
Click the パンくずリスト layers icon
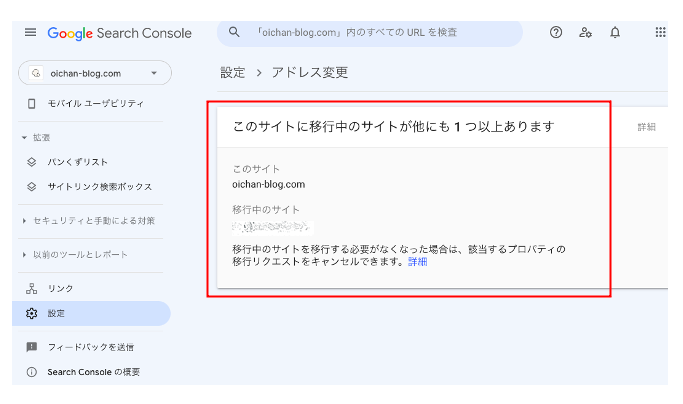(x=31, y=162)
